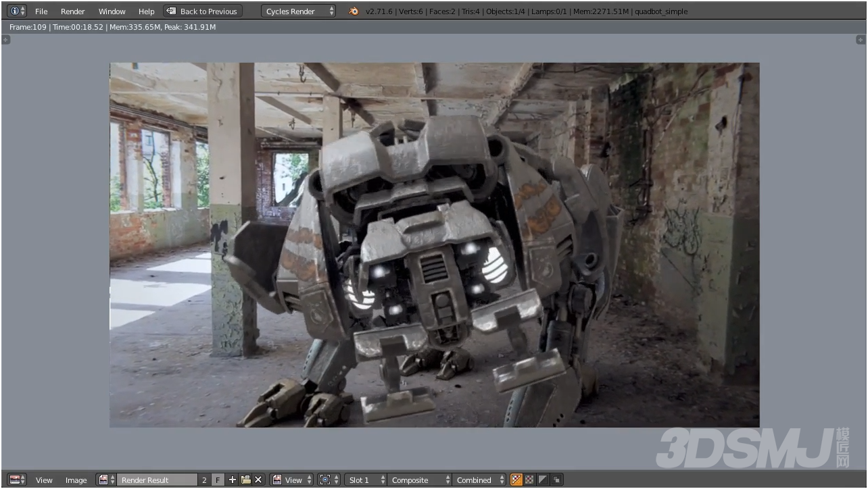Select Color and Alpha display channel

pyautogui.click(x=516, y=480)
